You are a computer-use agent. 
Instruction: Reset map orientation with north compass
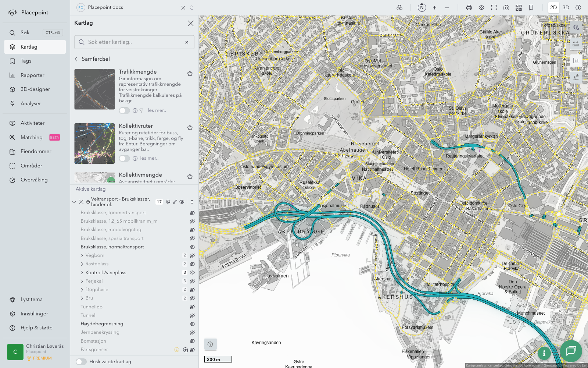click(x=422, y=7)
